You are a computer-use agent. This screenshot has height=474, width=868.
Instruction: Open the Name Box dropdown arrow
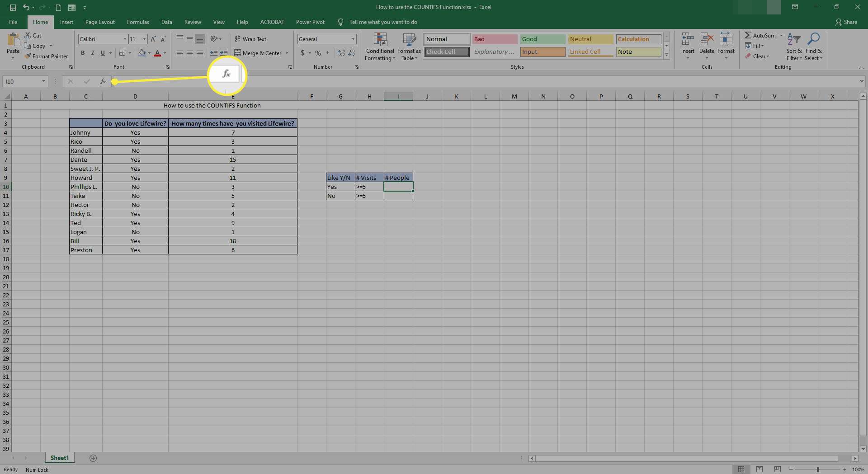[x=43, y=81]
